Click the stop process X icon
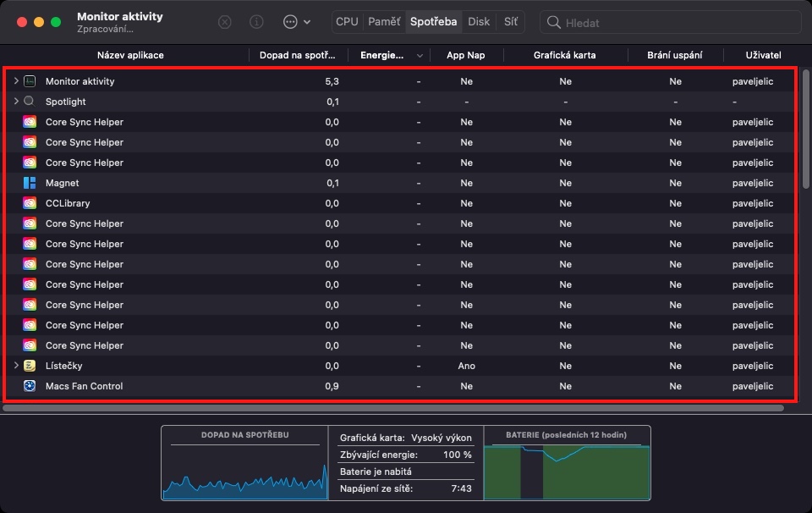Image resolution: width=812 pixels, height=513 pixels. tap(225, 22)
